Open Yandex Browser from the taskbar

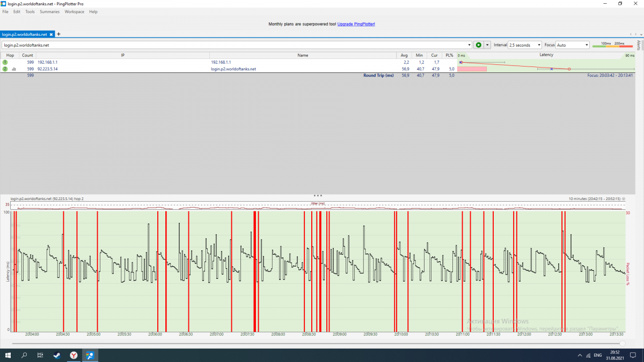point(73,355)
